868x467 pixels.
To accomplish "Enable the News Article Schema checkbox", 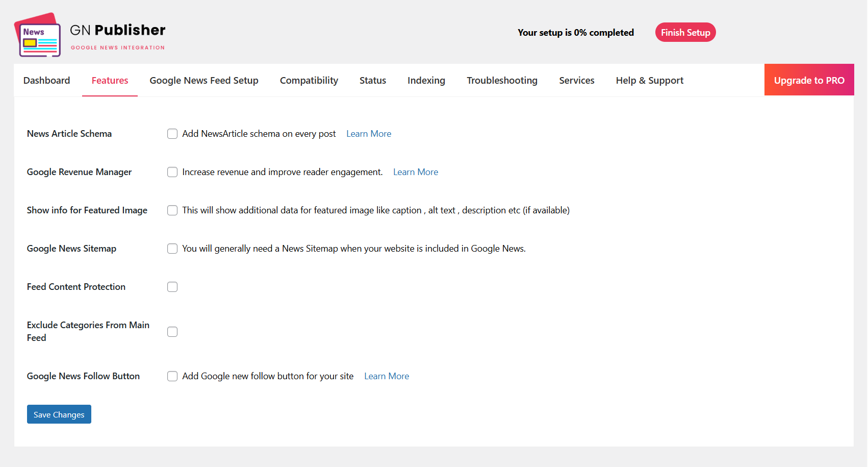I will click(172, 134).
